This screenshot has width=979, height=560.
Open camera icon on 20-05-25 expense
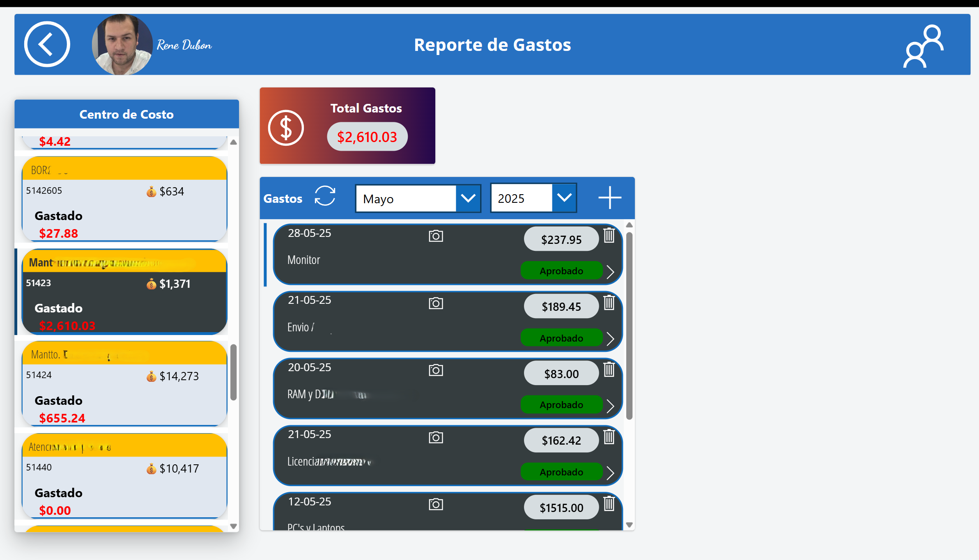(436, 370)
